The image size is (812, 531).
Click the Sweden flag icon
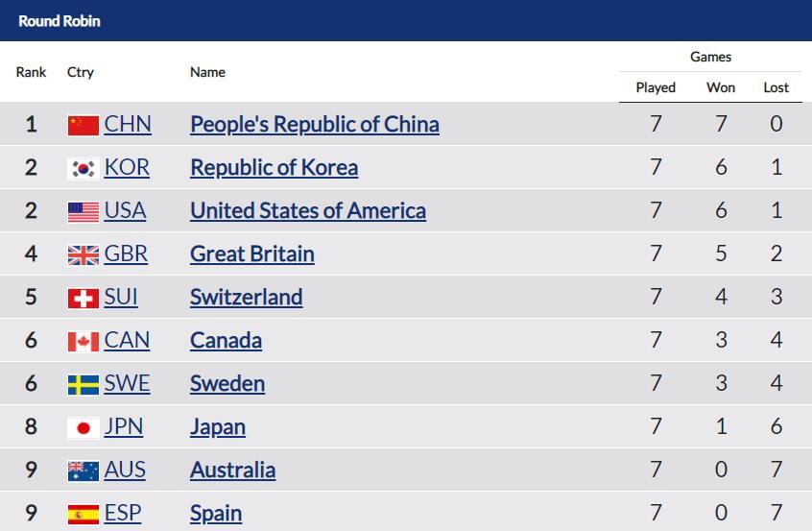click(x=83, y=385)
